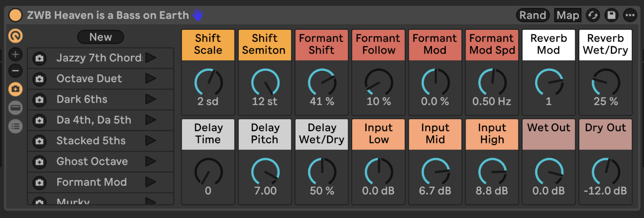Show the list view sidebar icon
This screenshot has height=218, width=644.
[16, 126]
